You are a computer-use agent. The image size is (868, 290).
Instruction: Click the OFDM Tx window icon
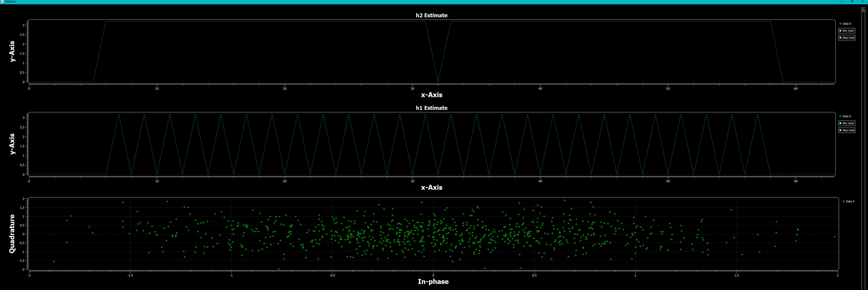click(x=2, y=2)
